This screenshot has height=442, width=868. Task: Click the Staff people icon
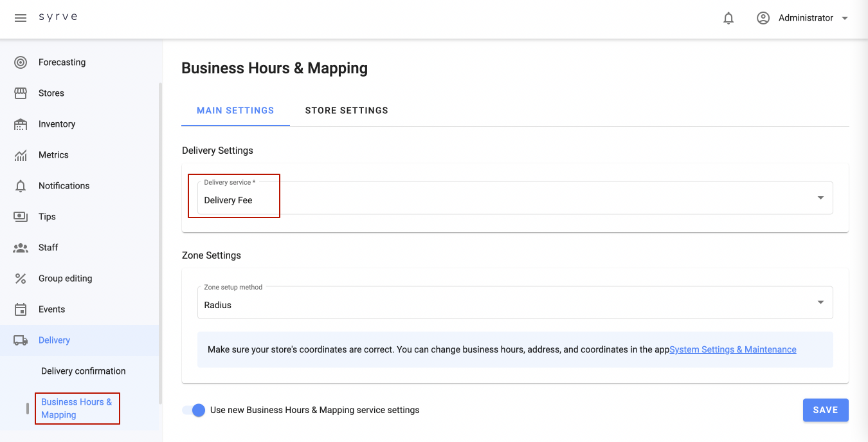click(x=21, y=248)
